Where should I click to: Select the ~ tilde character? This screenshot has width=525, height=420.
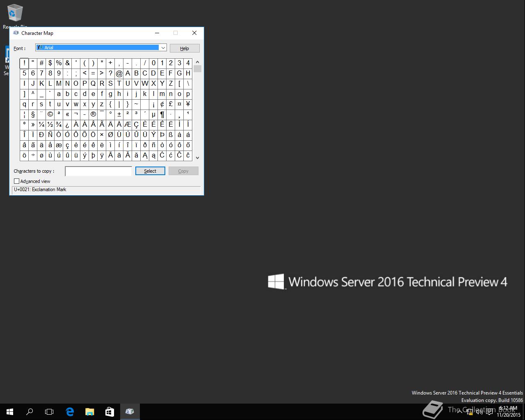click(136, 104)
